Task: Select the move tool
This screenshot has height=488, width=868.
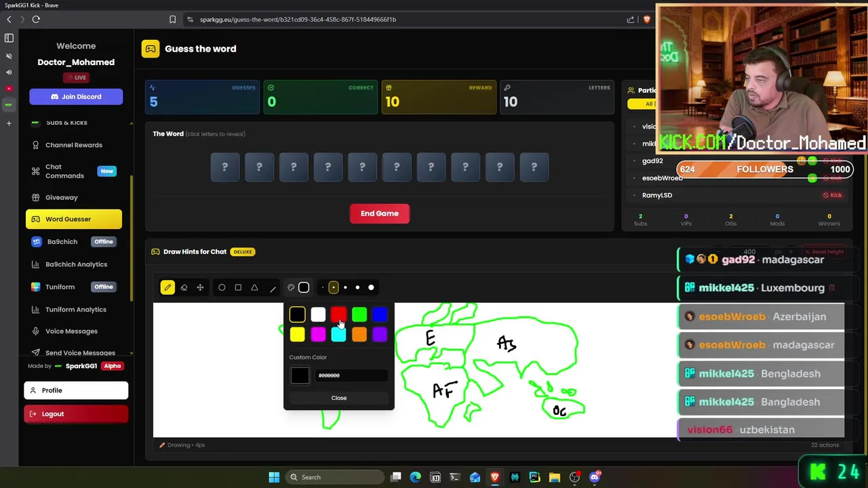Action: click(x=200, y=287)
